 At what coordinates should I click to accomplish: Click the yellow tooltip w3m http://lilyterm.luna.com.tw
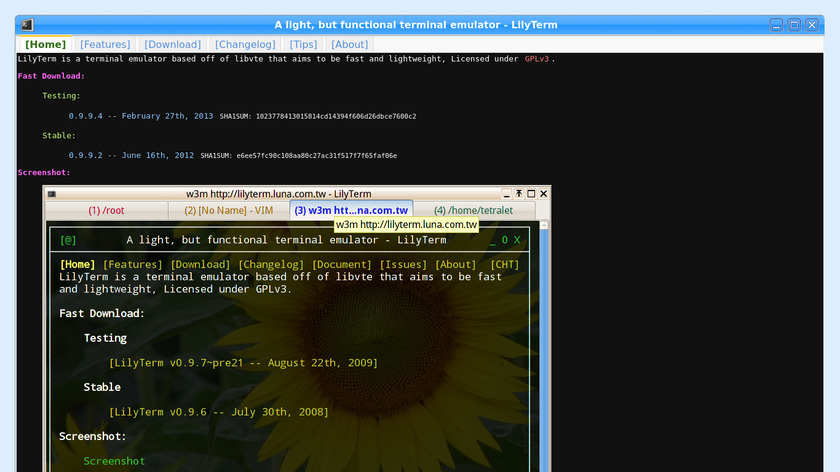tap(406, 225)
